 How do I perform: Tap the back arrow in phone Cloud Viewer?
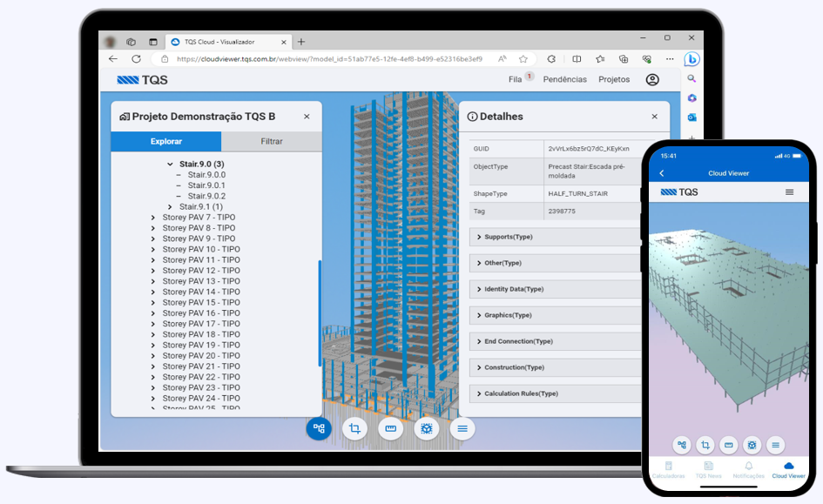(662, 173)
